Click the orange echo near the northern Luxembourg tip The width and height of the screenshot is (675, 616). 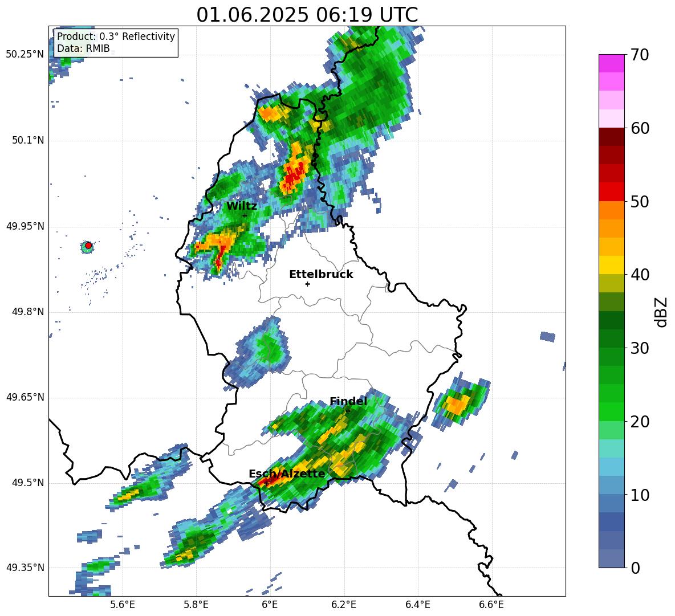coord(271,113)
